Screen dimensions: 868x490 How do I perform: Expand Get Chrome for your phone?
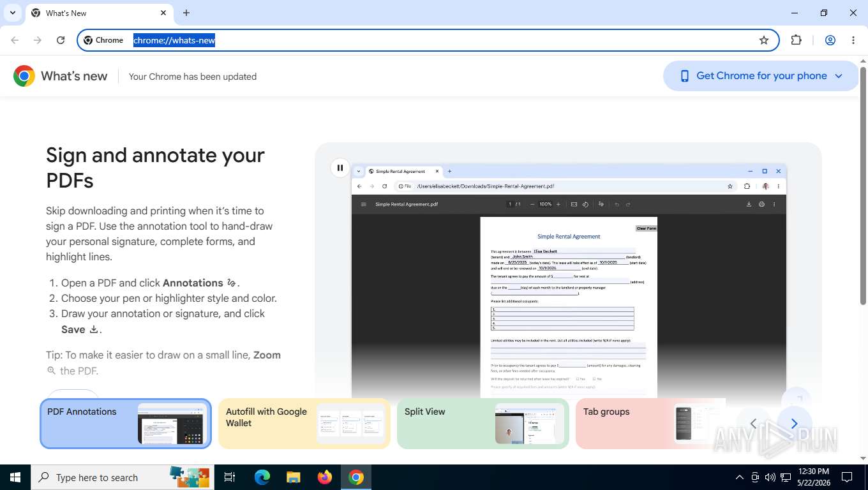click(x=761, y=76)
